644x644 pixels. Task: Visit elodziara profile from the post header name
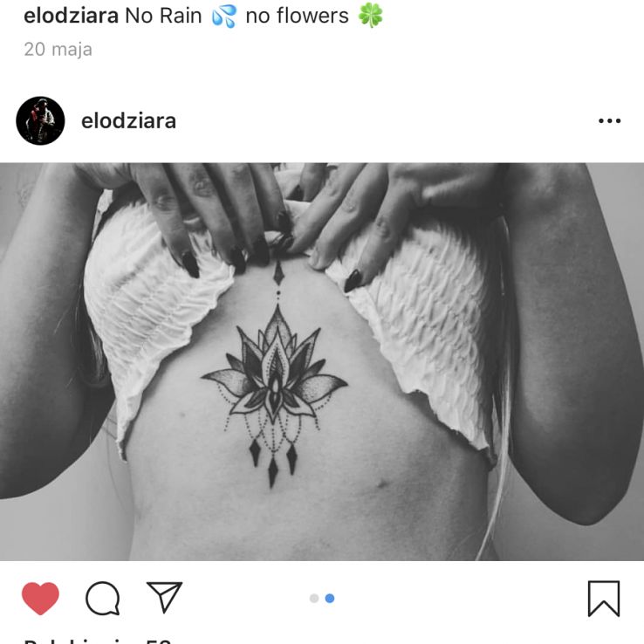pyautogui.click(x=128, y=121)
